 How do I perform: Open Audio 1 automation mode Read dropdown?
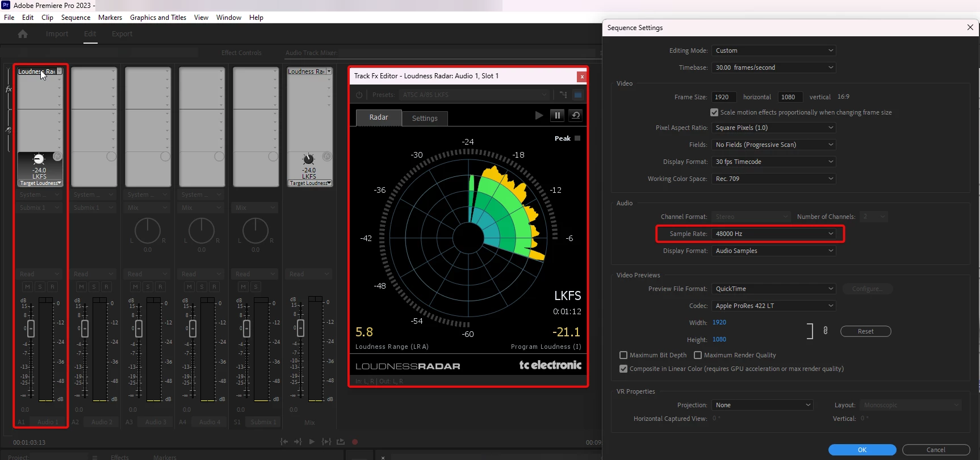click(39, 274)
